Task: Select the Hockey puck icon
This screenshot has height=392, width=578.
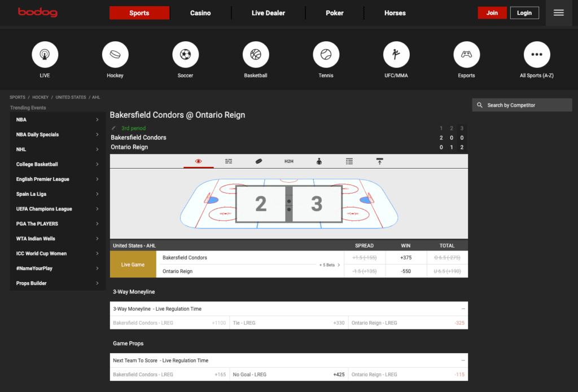Action: pos(115,55)
